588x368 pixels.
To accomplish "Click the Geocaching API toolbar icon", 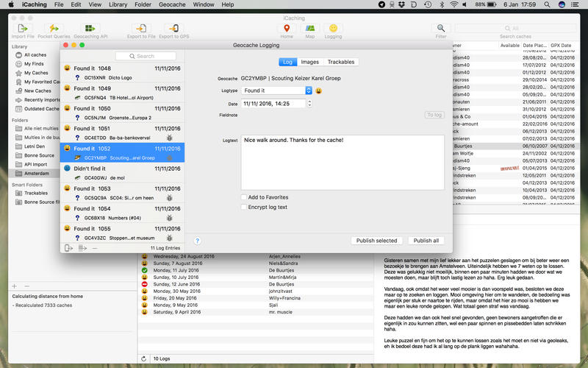I will 90,29.
